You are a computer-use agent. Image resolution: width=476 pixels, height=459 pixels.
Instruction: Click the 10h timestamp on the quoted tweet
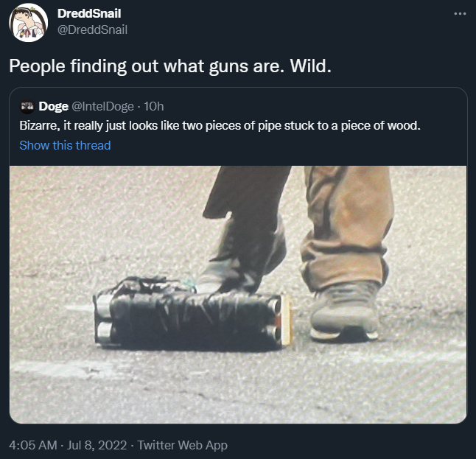pos(153,106)
